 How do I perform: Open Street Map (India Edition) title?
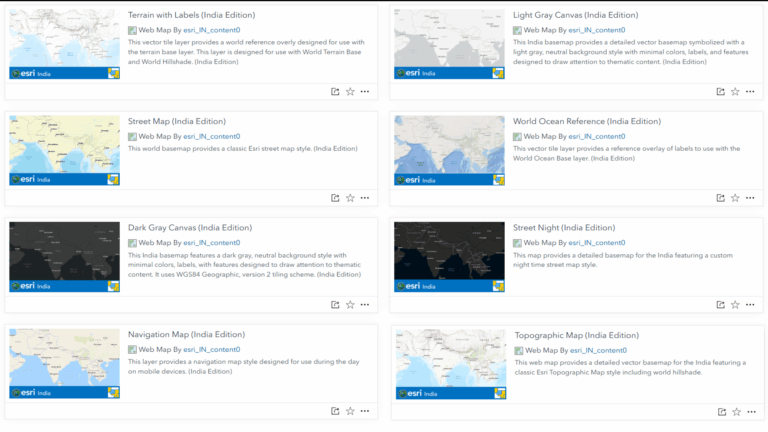click(177, 121)
